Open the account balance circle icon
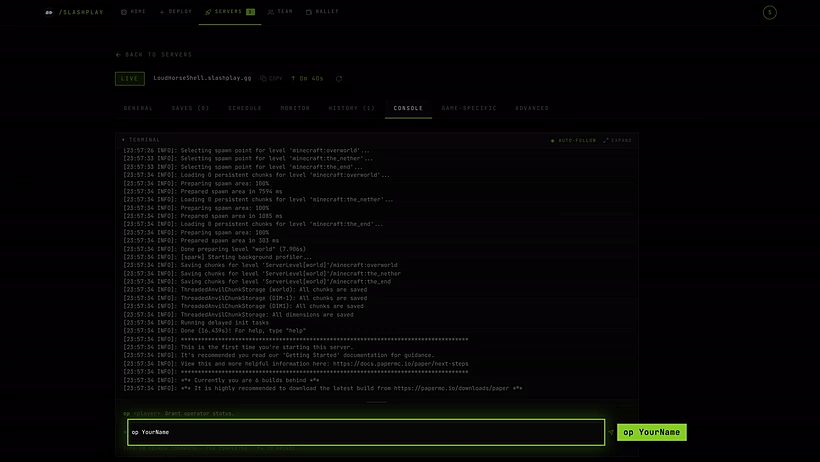820x462 pixels. pos(769,13)
